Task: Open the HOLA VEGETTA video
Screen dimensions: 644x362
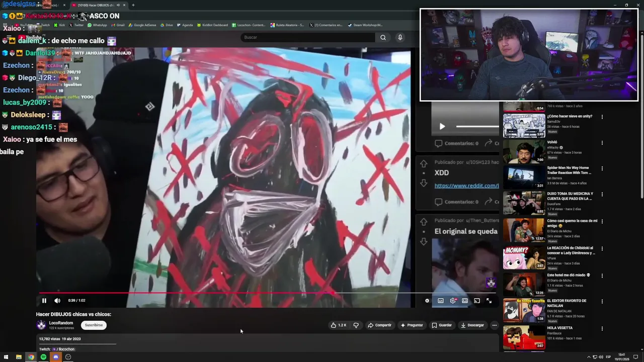Action: point(559,328)
